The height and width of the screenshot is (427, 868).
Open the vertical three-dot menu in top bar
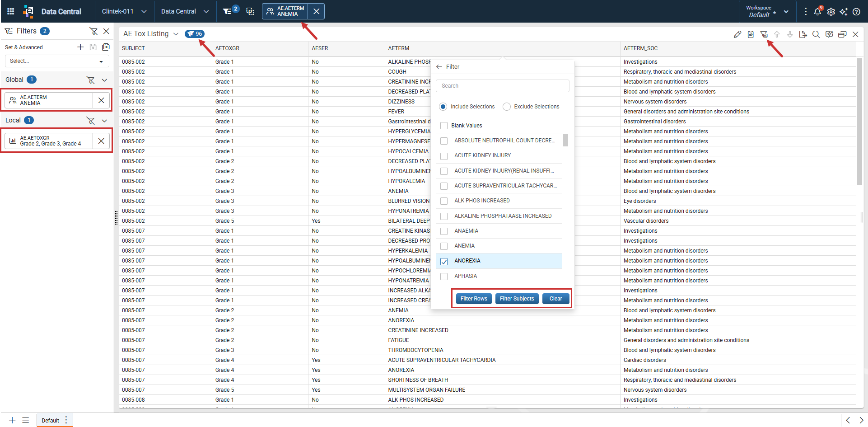tap(806, 11)
